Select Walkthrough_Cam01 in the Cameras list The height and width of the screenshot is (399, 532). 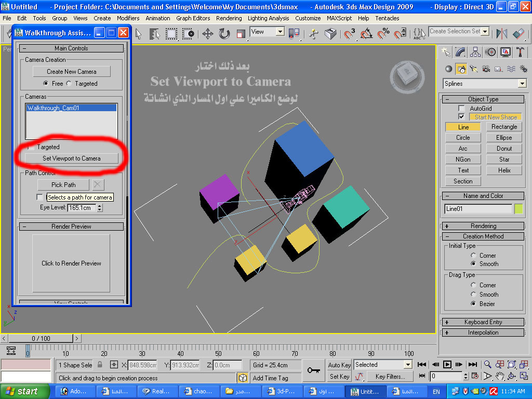[71, 108]
